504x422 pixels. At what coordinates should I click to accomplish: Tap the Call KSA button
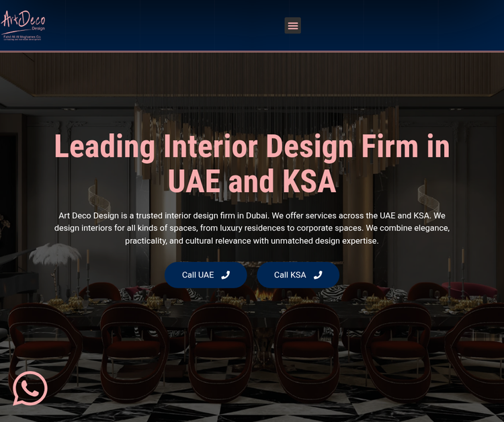coord(298,275)
